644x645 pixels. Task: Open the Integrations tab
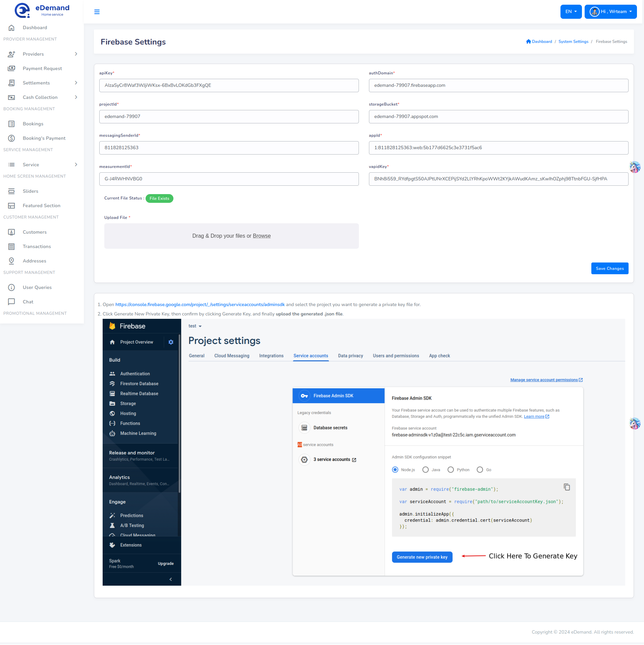click(x=271, y=356)
